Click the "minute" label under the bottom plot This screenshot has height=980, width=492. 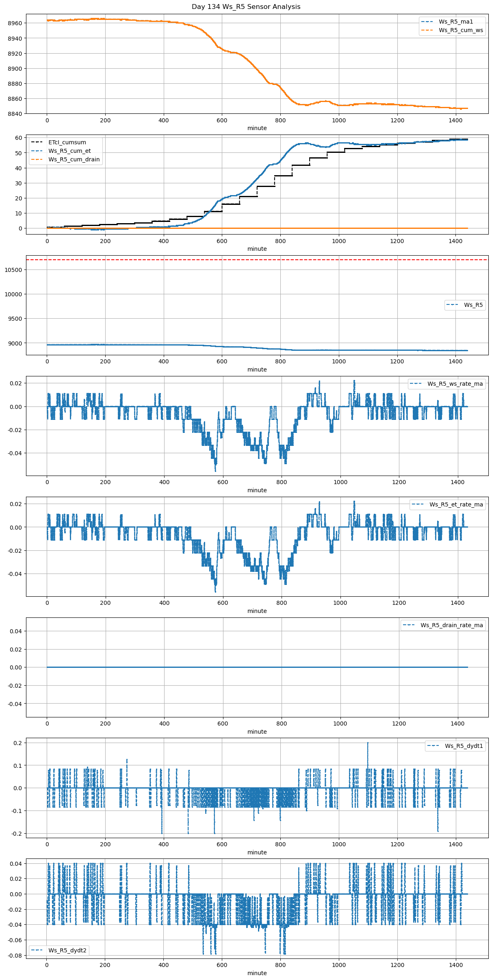(x=257, y=973)
